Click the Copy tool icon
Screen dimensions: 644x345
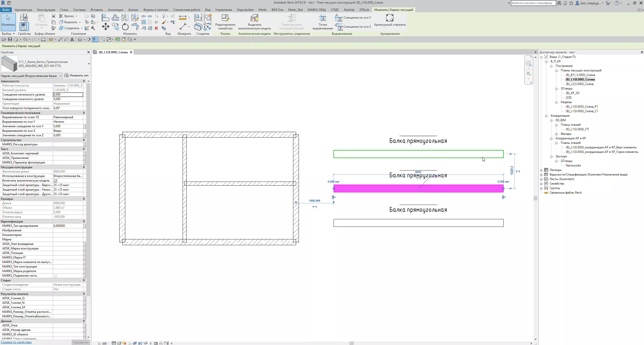tap(115, 27)
